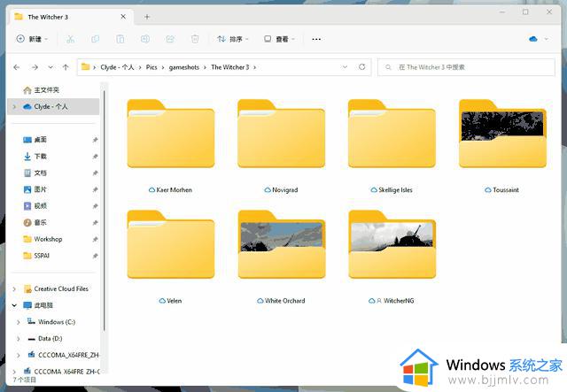Open recent locations chevron dropdown
567x392 pixels.
[50, 67]
